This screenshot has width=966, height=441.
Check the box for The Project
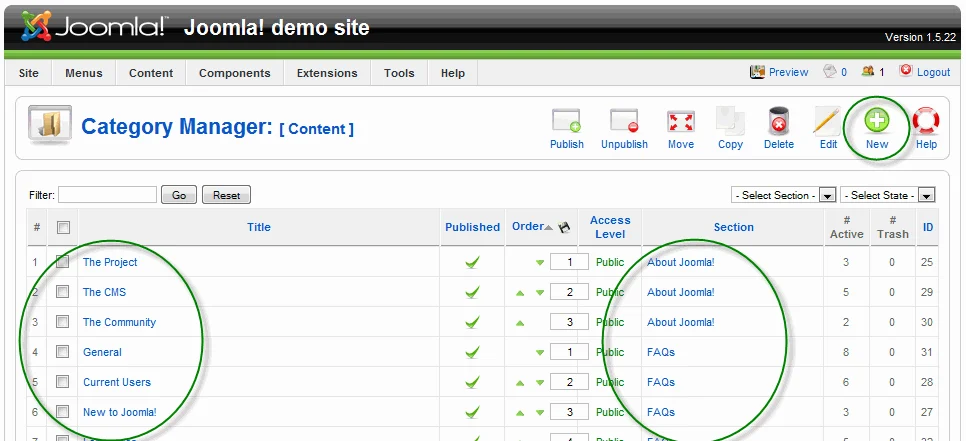click(62, 262)
